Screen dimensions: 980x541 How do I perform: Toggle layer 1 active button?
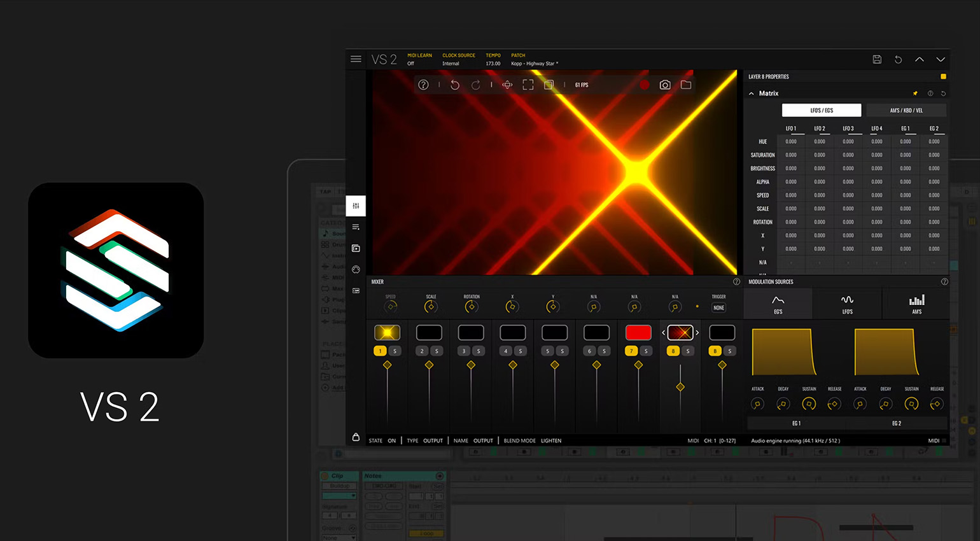[x=380, y=351]
